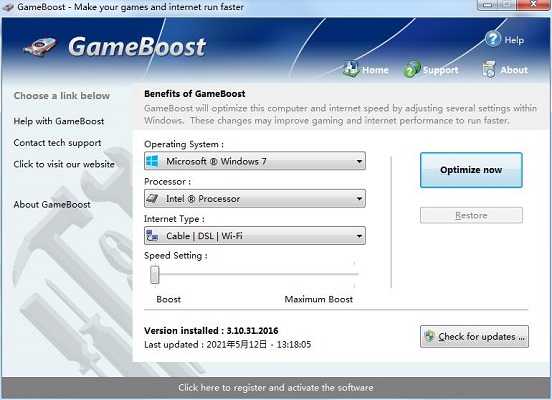Click the Help question mark icon
The image size is (552, 400).
pos(493,39)
